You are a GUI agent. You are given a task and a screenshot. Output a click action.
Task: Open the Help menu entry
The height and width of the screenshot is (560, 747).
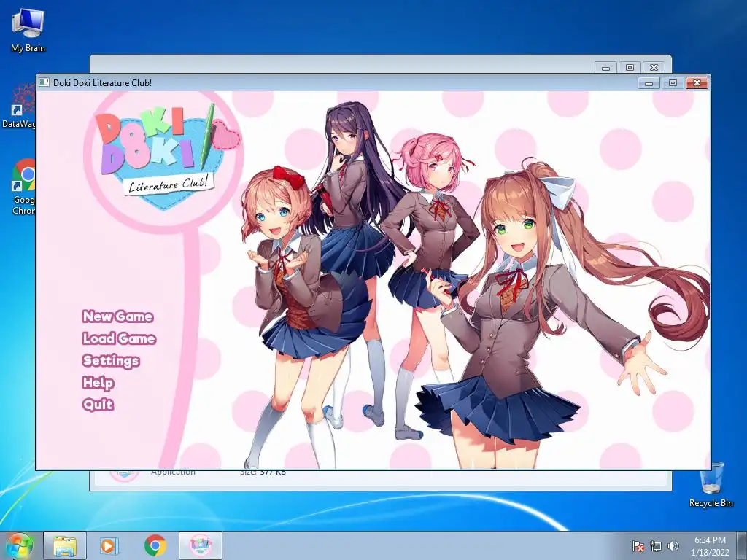point(98,382)
